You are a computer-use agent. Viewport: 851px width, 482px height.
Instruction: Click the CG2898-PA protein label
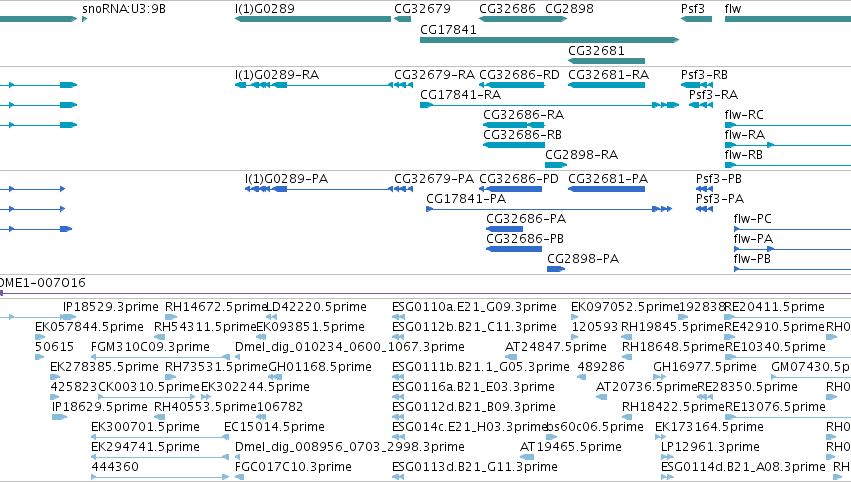click(583, 258)
